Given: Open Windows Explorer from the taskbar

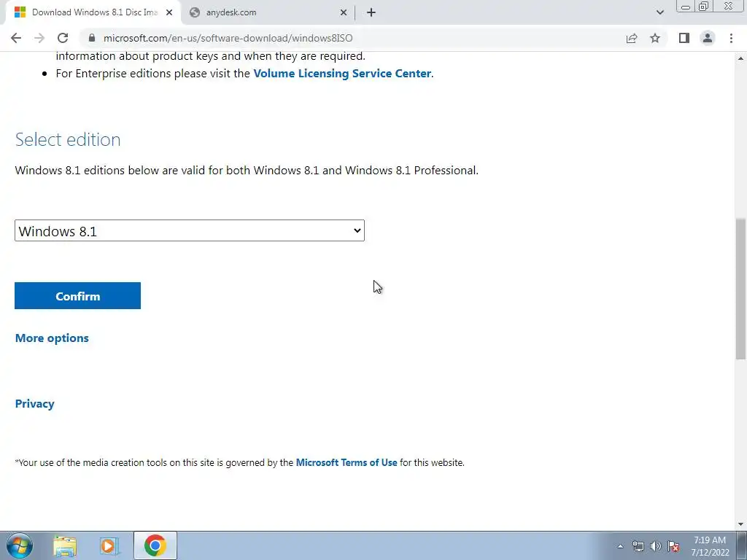Looking at the screenshot, I should 65,545.
